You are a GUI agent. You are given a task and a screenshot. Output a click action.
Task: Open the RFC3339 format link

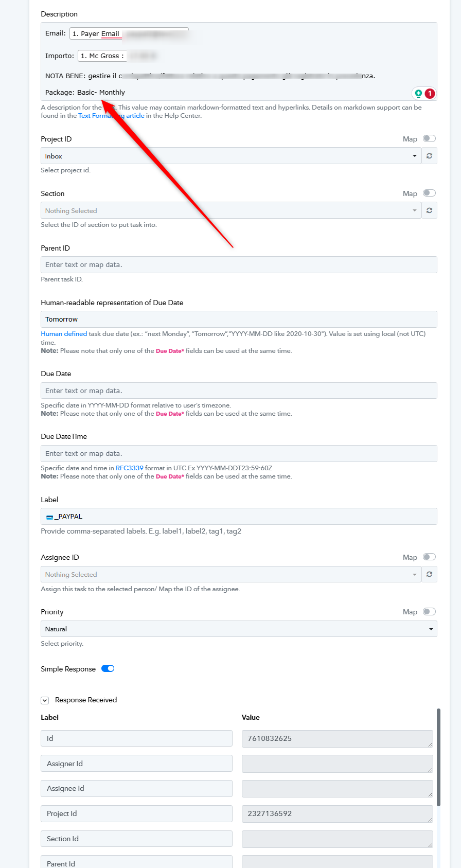tap(130, 468)
